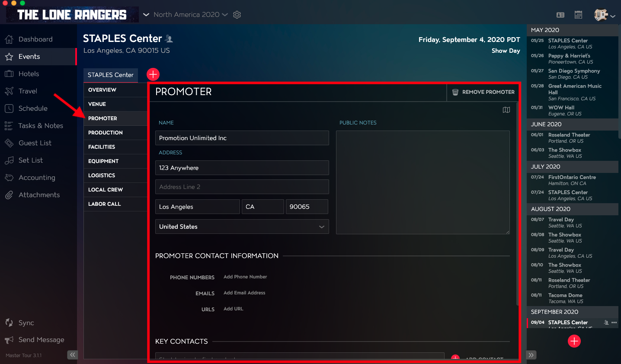Click the Send Message megaphone icon
Image resolution: width=621 pixels, height=364 pixels.
point(9,340)
